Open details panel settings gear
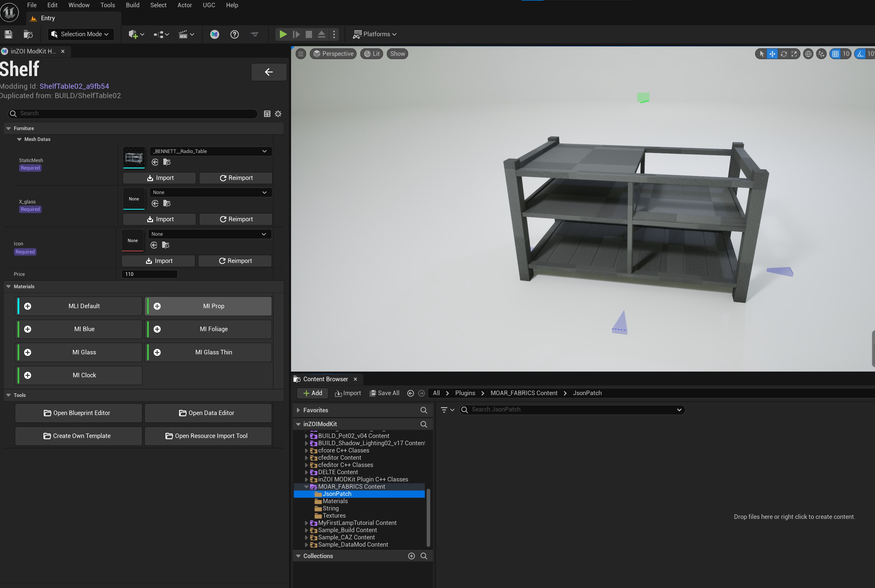Screen dimensions: 875x588 (x=278, y=114)
